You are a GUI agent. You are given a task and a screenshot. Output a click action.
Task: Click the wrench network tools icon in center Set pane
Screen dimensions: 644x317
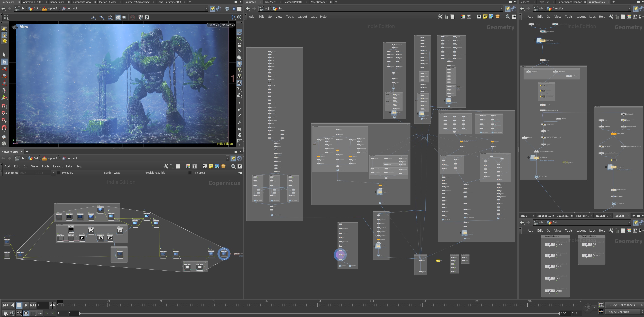[440, 17]
